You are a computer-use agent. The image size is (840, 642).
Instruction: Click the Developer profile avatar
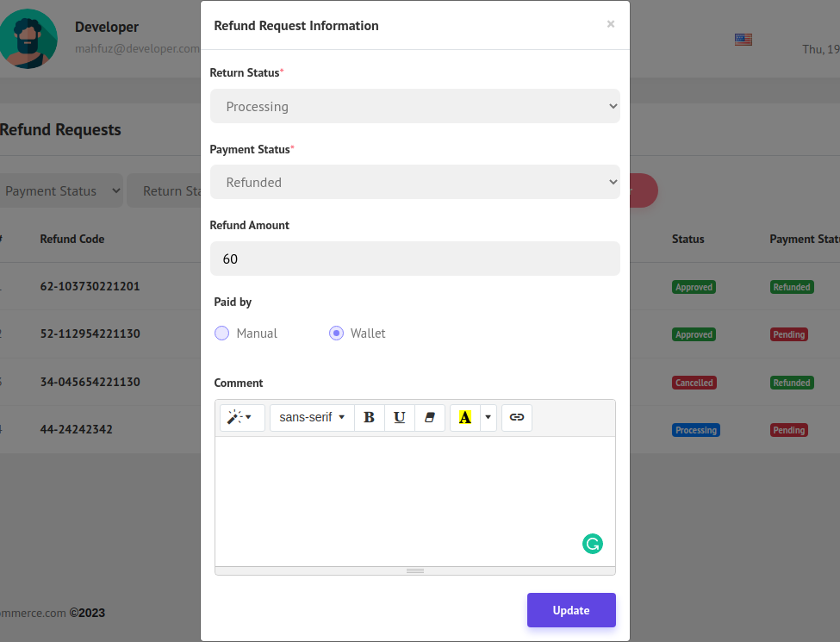coord(28,39)
